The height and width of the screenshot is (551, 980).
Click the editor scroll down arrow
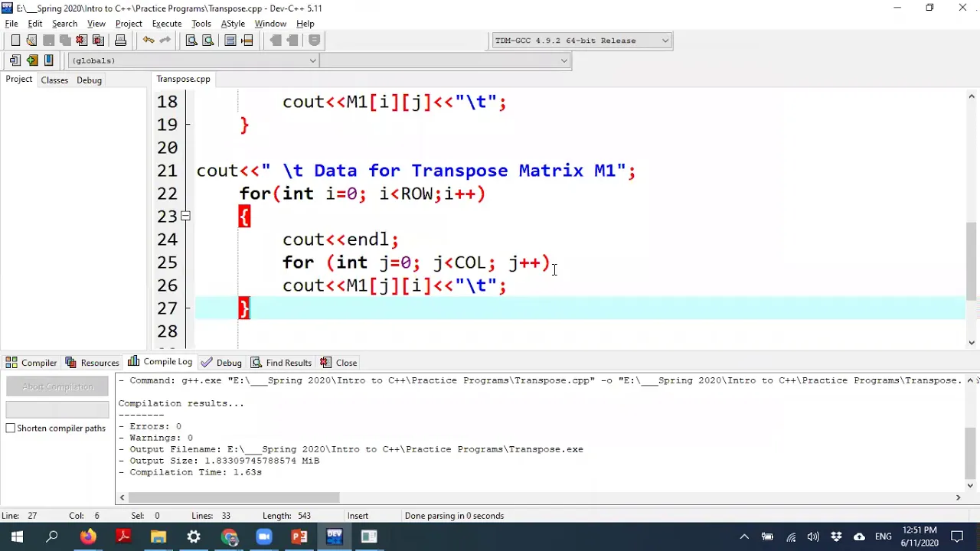tap(971, 343)
